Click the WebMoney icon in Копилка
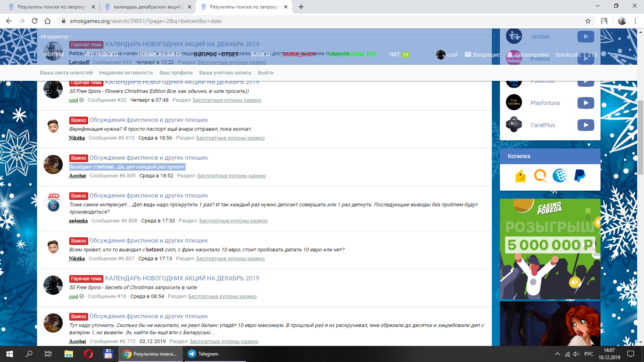 click(x=559, y=176)
